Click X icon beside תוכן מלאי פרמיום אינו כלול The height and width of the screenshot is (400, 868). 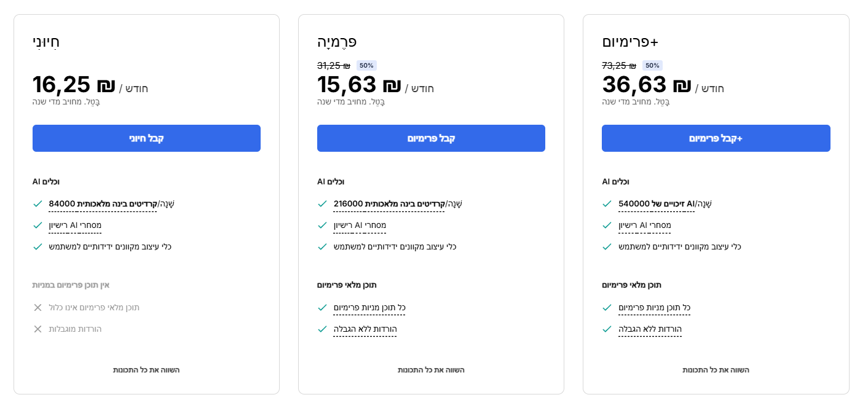tap(37, 307)
